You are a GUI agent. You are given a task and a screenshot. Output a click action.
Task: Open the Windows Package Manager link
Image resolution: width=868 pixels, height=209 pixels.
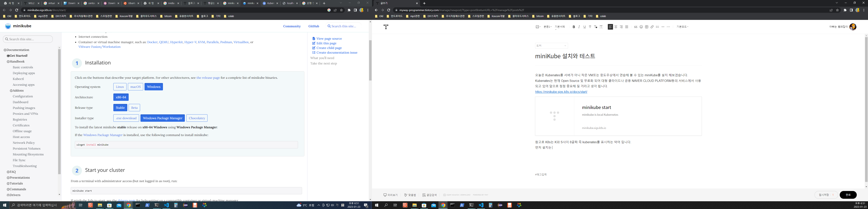pos(103,135)
